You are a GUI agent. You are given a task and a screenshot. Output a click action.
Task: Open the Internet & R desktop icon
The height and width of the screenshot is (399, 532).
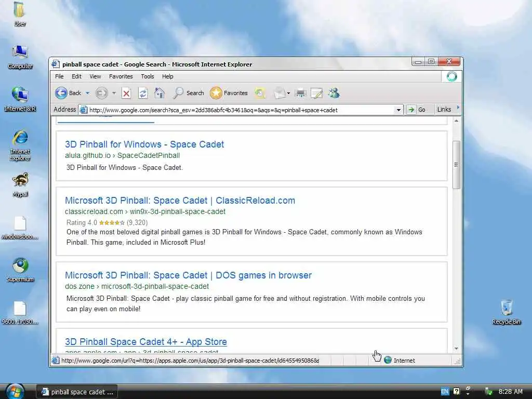(20, 99)
